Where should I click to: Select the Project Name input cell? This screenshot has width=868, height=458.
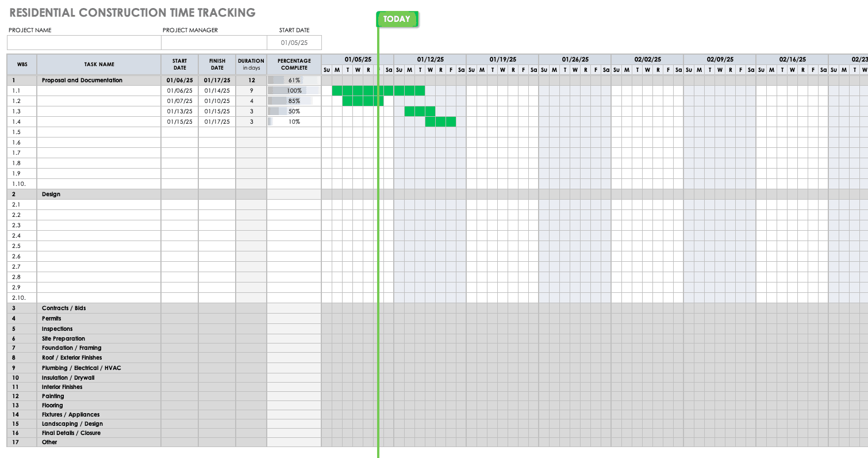pyautogui.click(x=84, y=43)
